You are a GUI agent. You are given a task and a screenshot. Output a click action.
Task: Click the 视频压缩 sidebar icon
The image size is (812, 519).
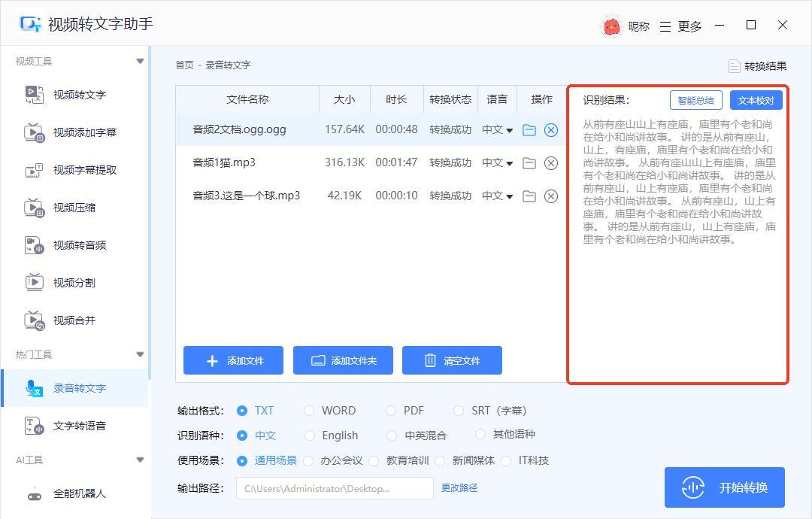click(x=35, y=208)
